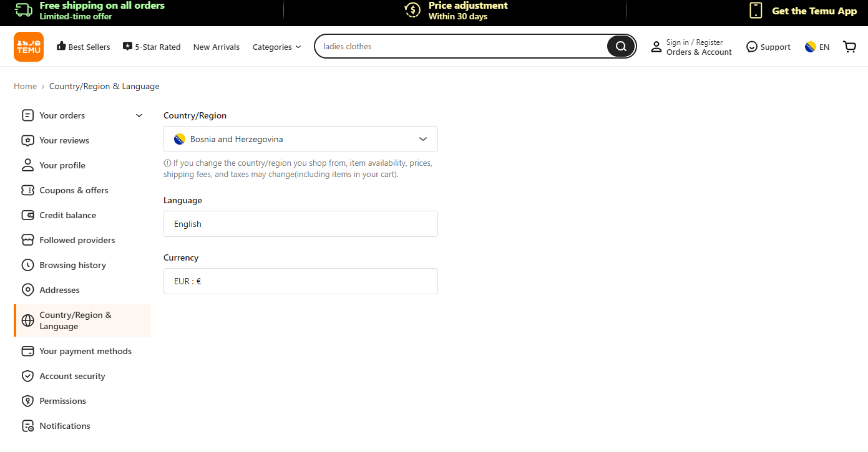Screen dimensions: 868x452
Task: Click the Temu logo
Action: pos(29,47)
